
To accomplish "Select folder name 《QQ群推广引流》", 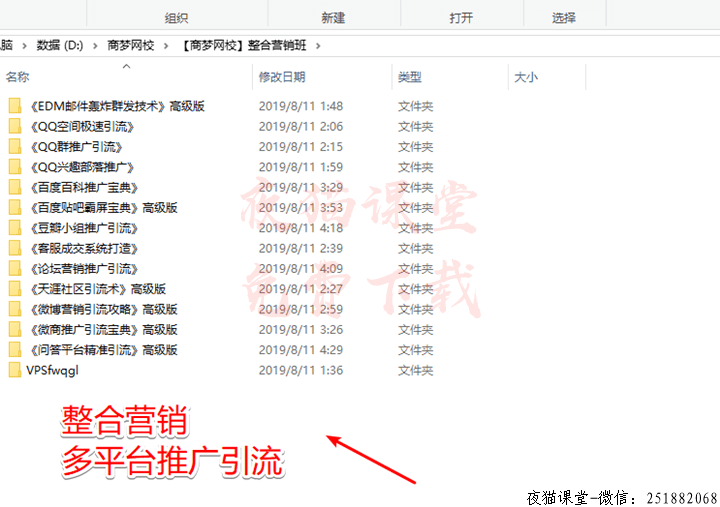I will coord(76,147).
